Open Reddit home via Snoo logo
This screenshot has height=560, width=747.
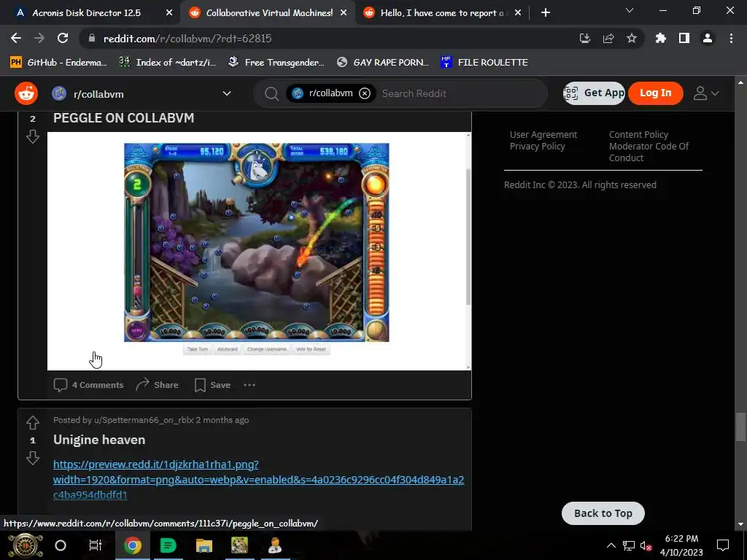coord(26,93)
